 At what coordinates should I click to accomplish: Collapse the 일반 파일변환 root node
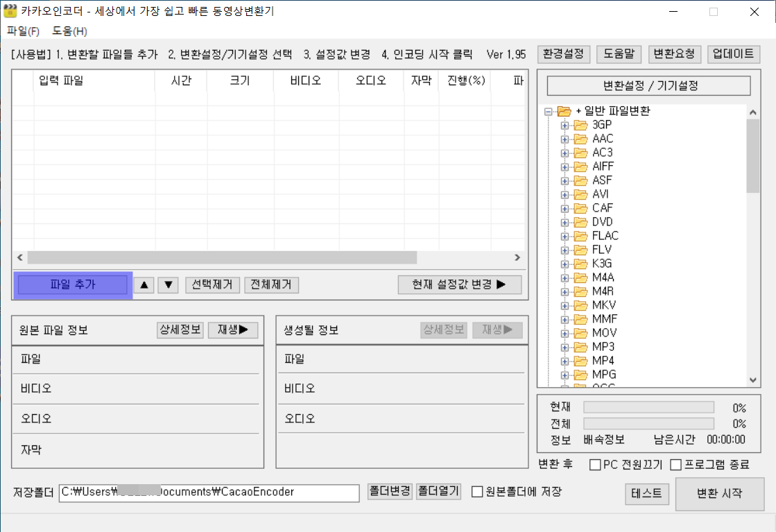tap(549, 112)
